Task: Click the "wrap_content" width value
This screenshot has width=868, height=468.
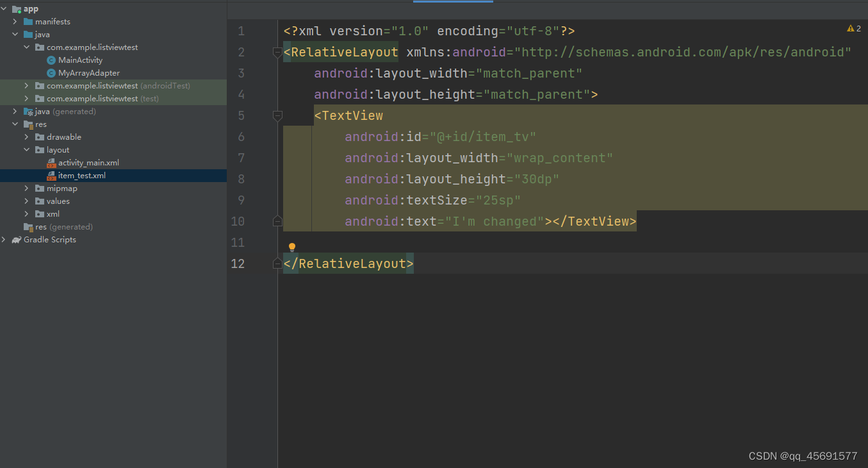Action: (x=559, y=158)
